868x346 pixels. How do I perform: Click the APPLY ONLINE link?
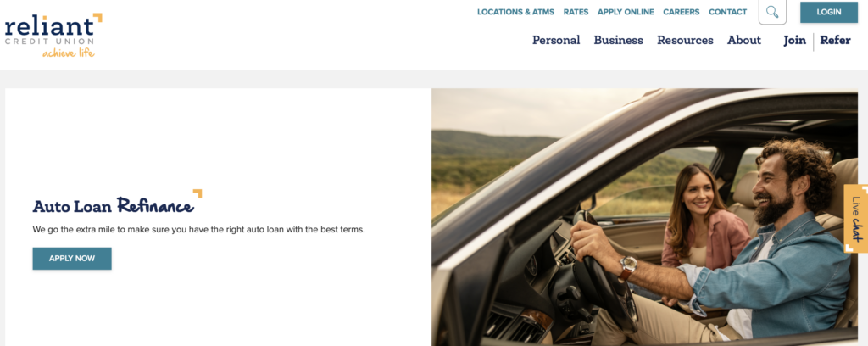tap(626, 12)
